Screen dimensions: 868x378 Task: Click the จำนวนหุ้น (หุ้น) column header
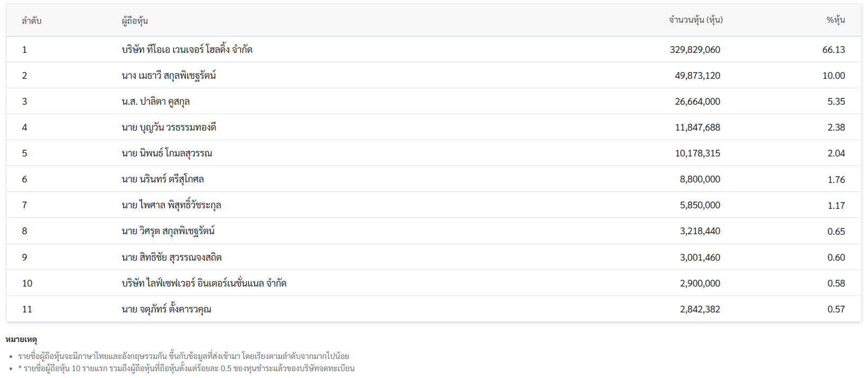[x=695, y=20]
